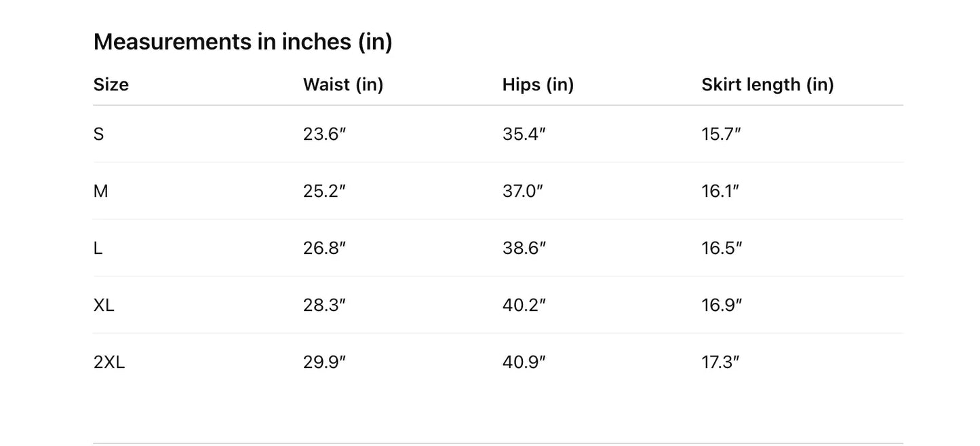This screenshot has width=980, height=446.
Task: Choose the L size row label
Action: tap(98, 248)
